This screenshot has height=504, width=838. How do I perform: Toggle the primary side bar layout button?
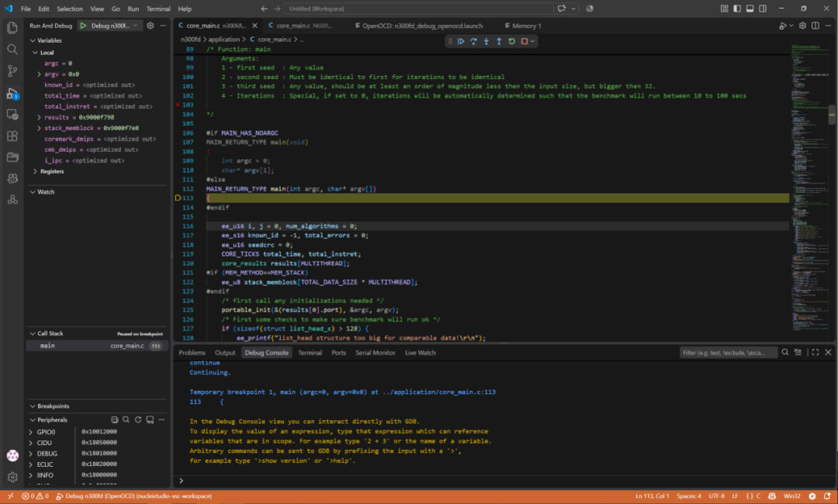[x=737, y=9]
